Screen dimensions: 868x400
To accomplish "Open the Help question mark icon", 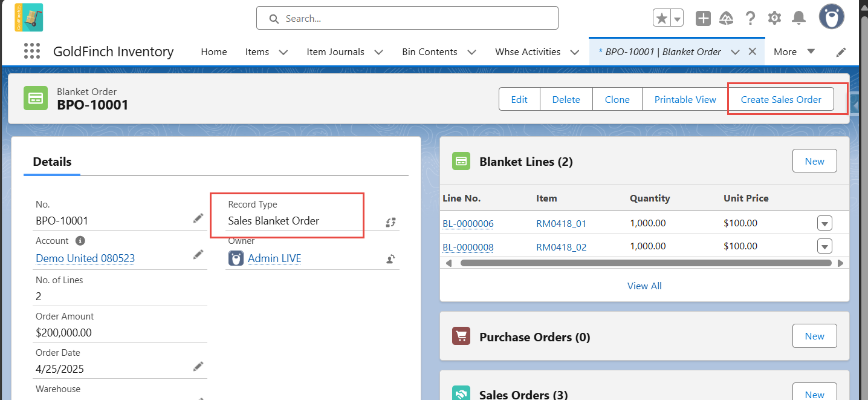I will (x=750, y=18).
